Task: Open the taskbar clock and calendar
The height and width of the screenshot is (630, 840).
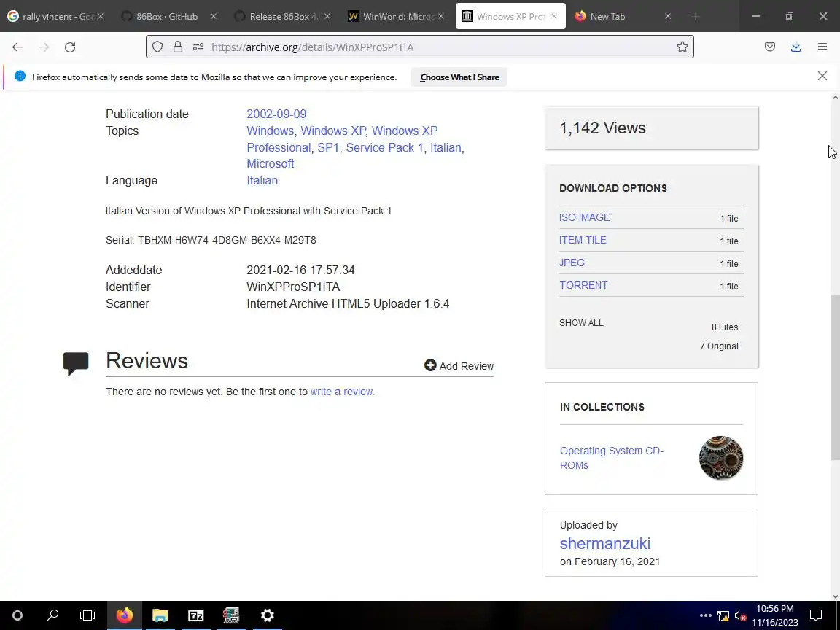Action: point(775,615)
